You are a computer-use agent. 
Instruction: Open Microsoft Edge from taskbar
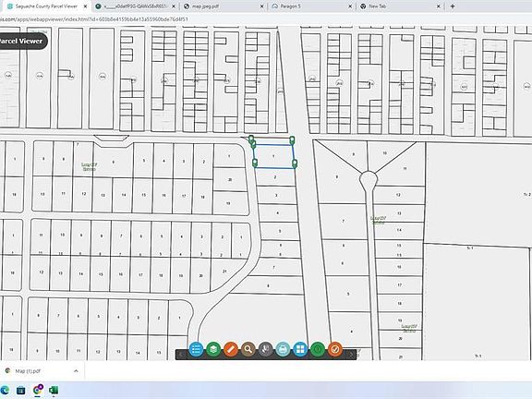5,390
